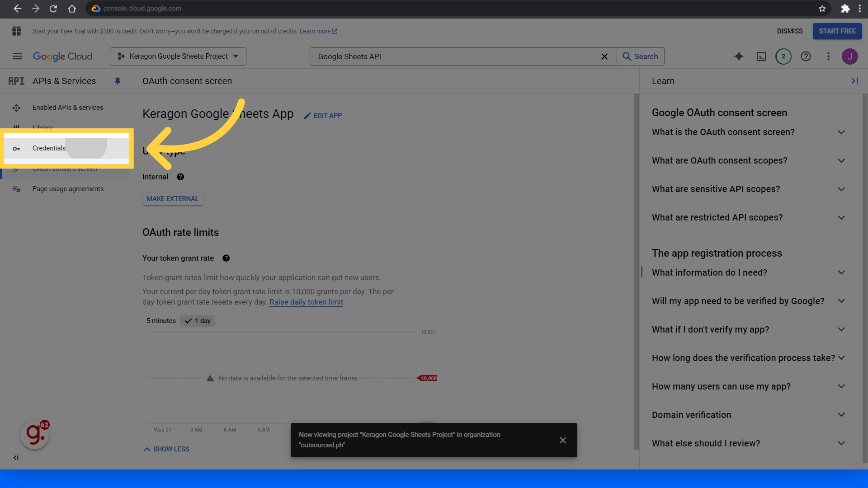Viewport: 868px width, 488px height.
Task: Reload the page with refresh icon
Action: point(53,9)
